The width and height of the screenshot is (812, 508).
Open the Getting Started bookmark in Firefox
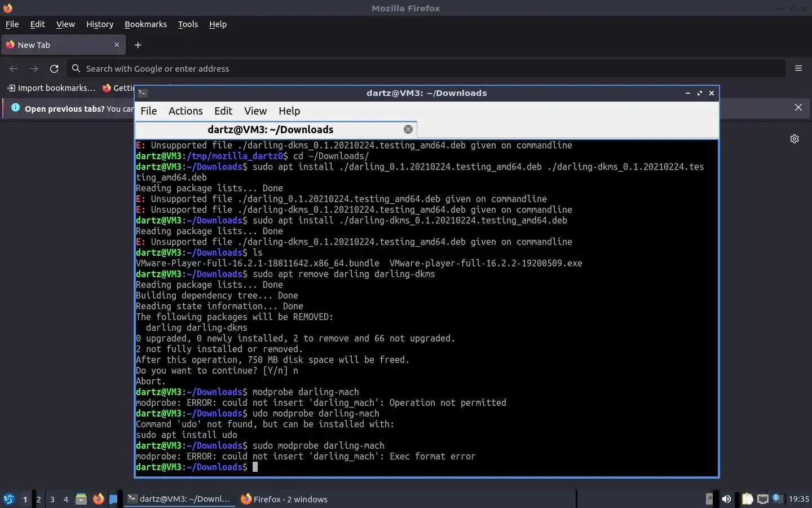[118, 87]
